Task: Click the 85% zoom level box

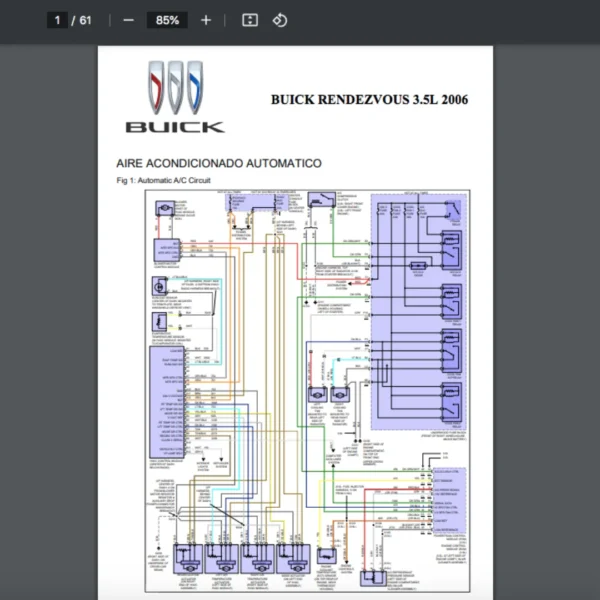Action: [x=166, y=20]
